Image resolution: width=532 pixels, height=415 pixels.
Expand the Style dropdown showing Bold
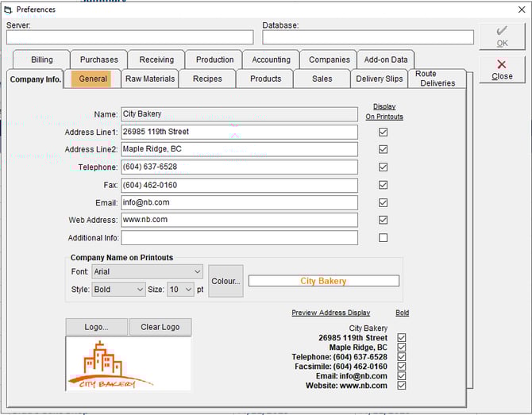(118, 290)
